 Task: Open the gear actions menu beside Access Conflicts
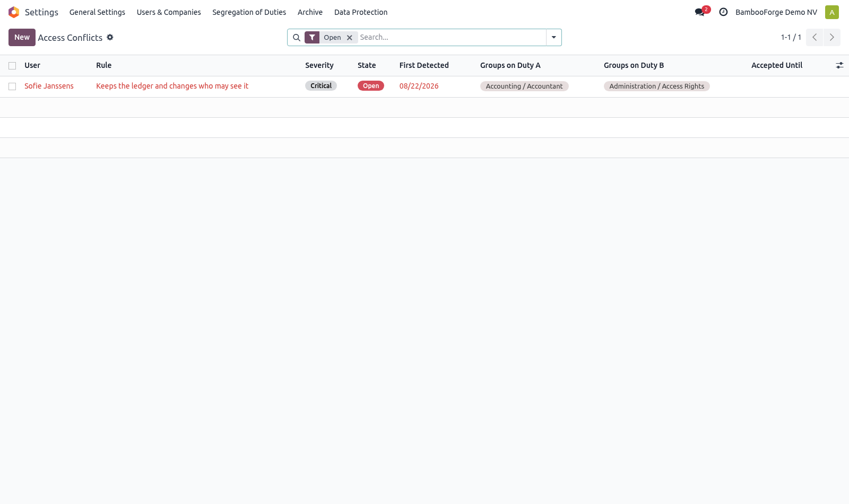pyautogui.click(x=110, y=37)
